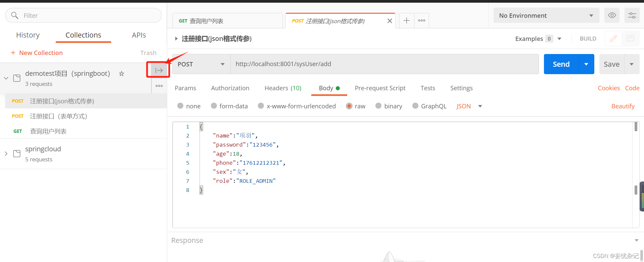Open the tab bar three-dot options menu
Image resolution: width=644 pixels, height=262 pixels.
click(x=422, y=20)
